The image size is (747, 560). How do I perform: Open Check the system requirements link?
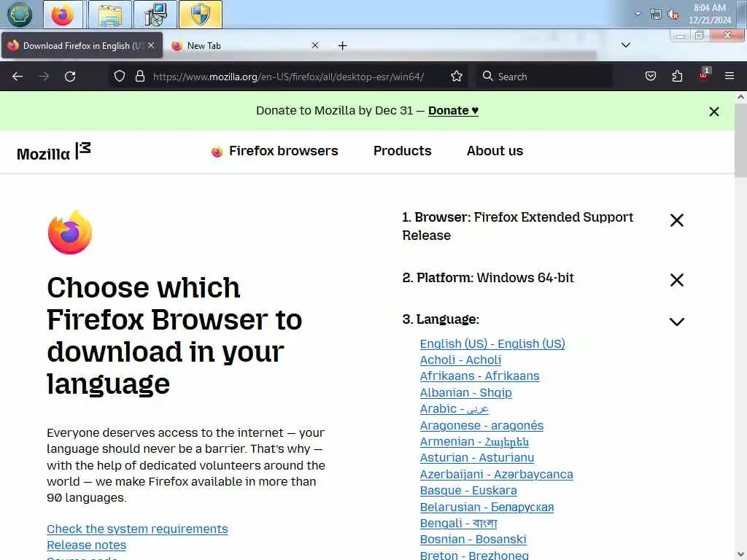pos(137,529)
